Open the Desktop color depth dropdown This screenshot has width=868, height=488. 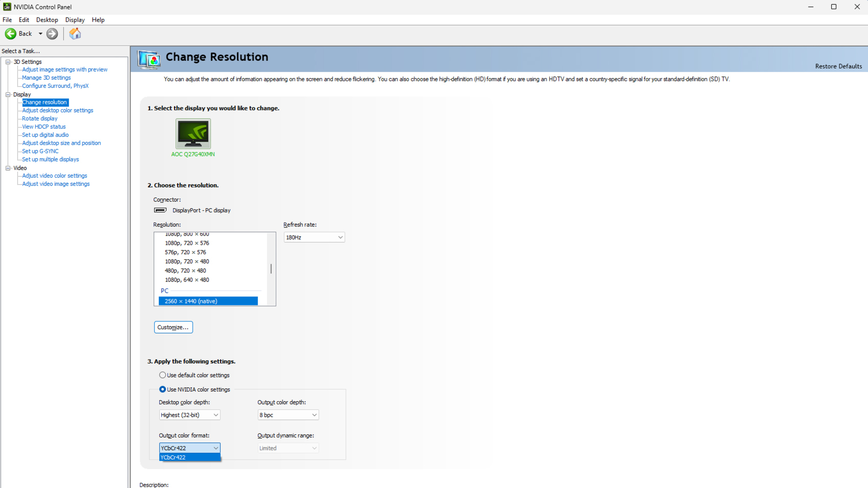tap(189, 415)
